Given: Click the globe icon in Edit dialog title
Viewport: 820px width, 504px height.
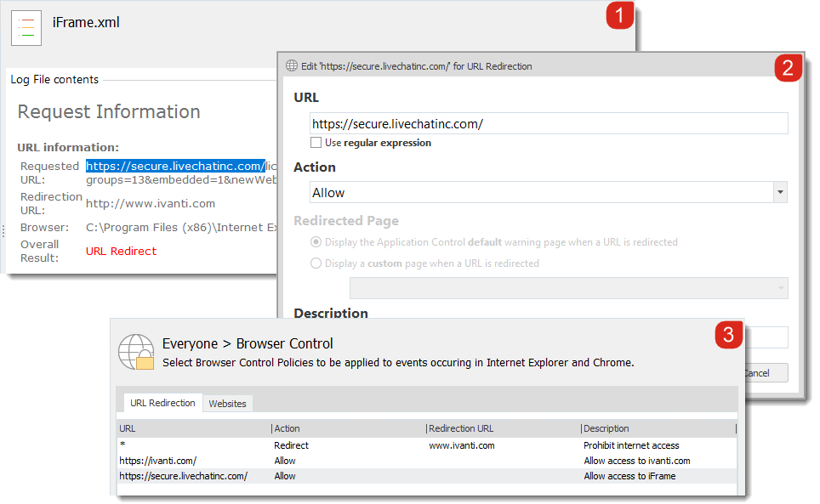Looking at the screenshot, I should (x=292, y=65).
